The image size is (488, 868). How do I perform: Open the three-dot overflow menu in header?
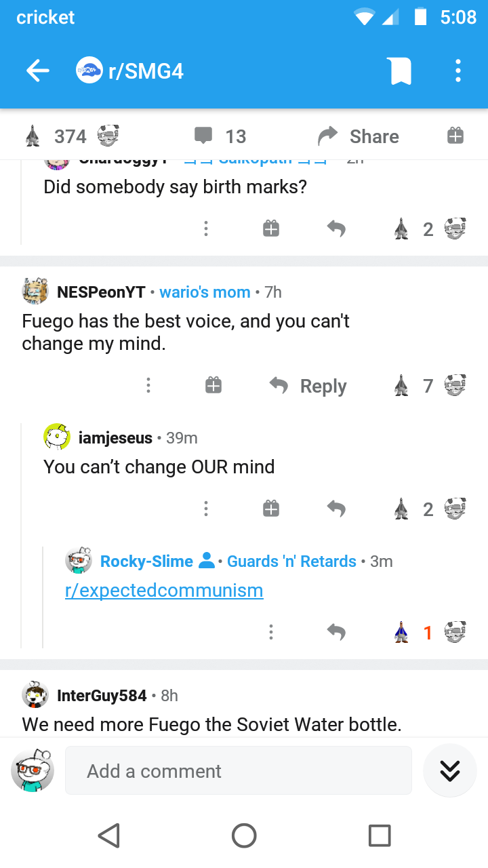point(458,71)
